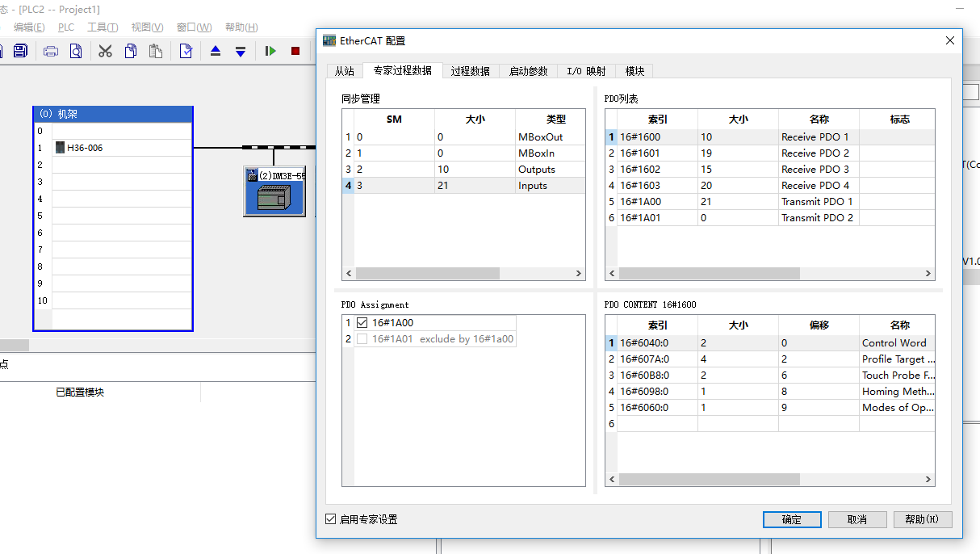Screen dimensions: 980x554
Task: Click left arrow of Sync Manager scrollbar
Action: [x=349, y=274]
